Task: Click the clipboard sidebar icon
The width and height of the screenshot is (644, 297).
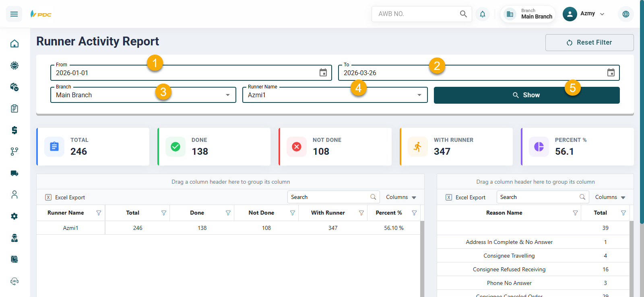Action: tap(14, 109)
